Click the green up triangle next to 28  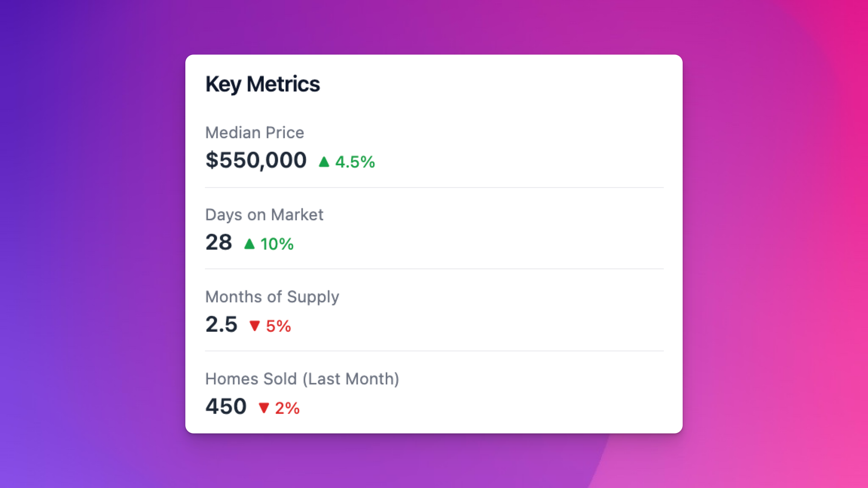(249, 244)
